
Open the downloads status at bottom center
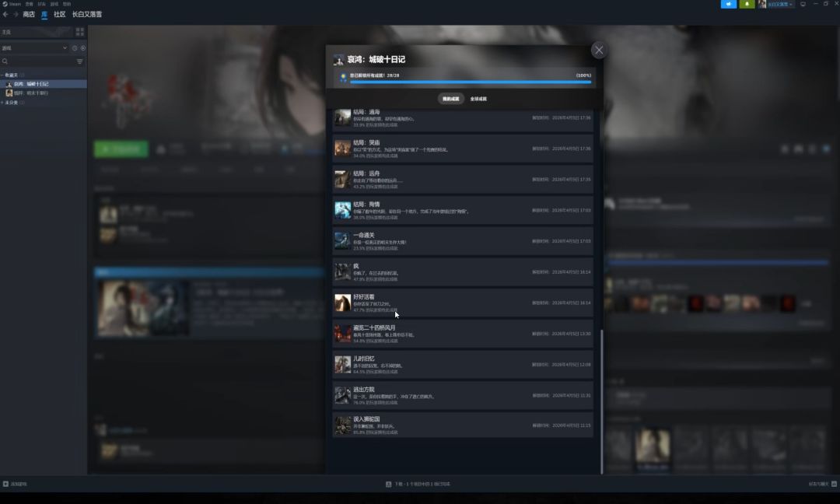(x=418, y=485)
